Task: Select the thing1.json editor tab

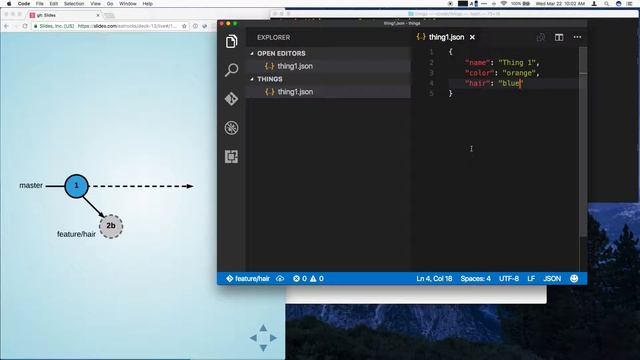Action: 446,37
